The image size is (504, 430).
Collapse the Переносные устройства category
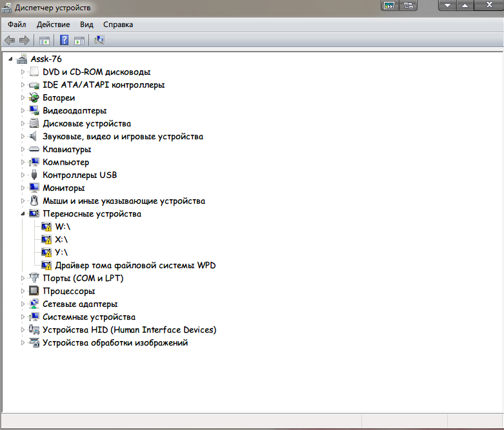23,213
